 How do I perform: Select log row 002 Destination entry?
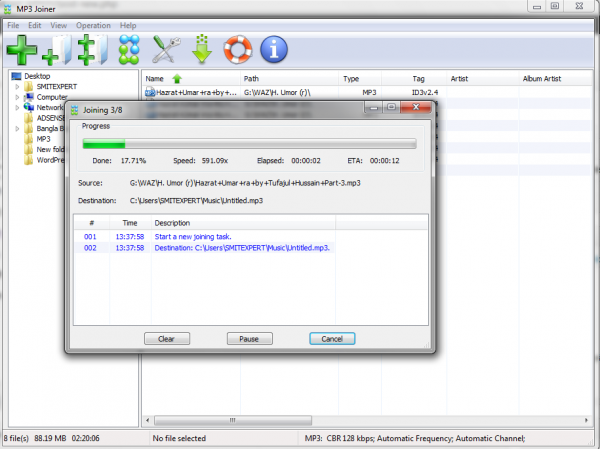205,248
